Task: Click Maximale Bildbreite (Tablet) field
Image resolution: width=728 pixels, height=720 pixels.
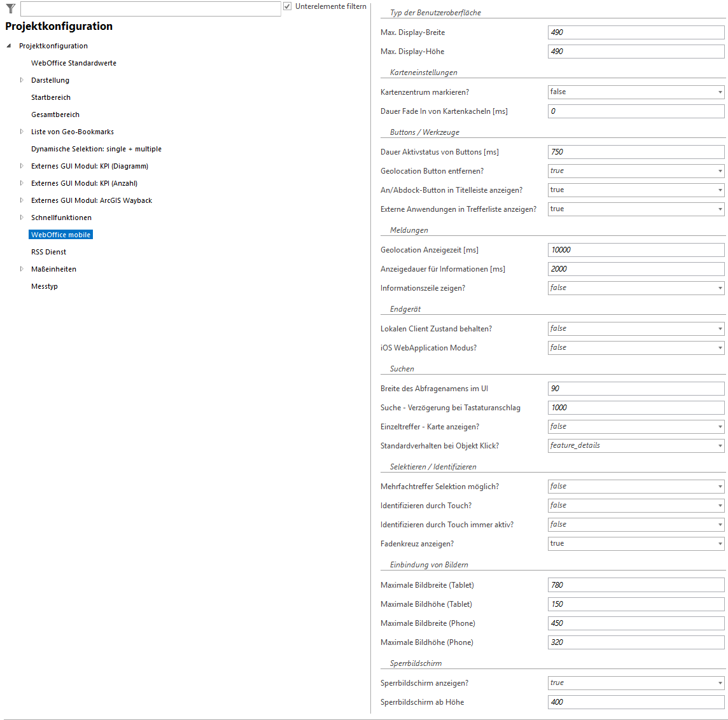Action: (x=636, y=585)
